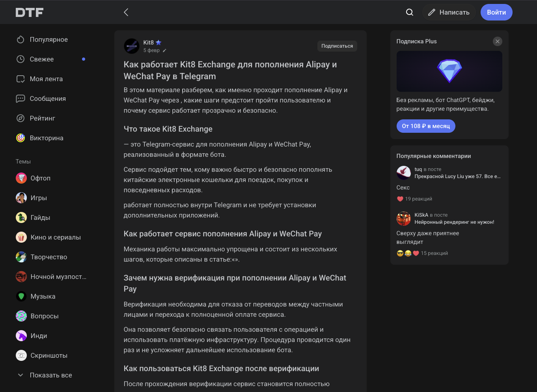Image resolution: width=537 pixels, height=392 pixels.
Task: Open the Кино и сериалы topic
Action: [x=55, y=237]
